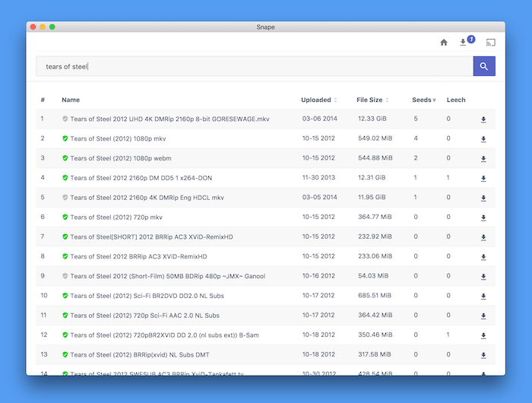Download the 50MB BDRip 480p Ganool torrent

click(x=483, y=277)
